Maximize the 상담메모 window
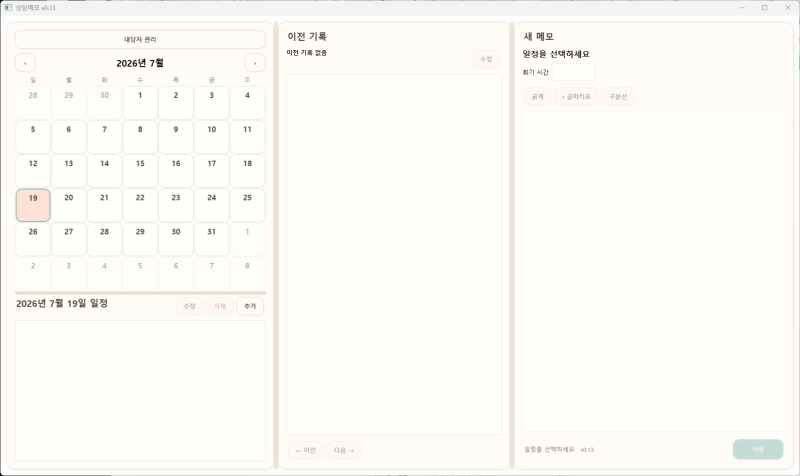 point(764,8)
